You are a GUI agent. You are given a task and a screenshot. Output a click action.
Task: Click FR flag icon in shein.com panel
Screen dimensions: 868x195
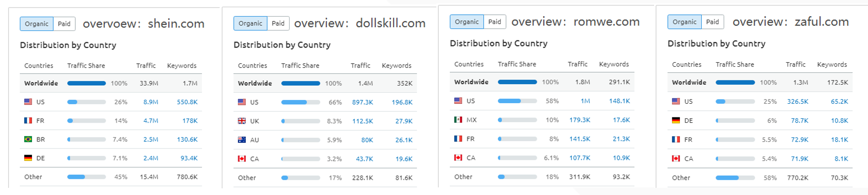click(28, 121)
